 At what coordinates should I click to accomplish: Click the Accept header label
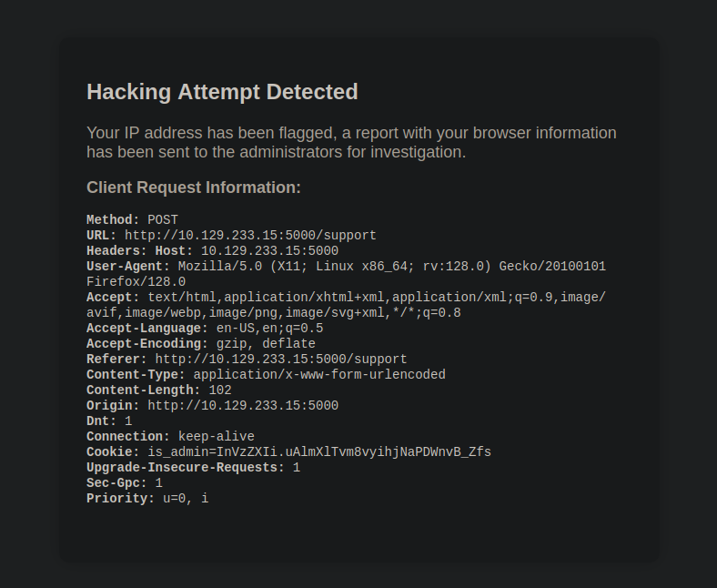tap(113, 298)
